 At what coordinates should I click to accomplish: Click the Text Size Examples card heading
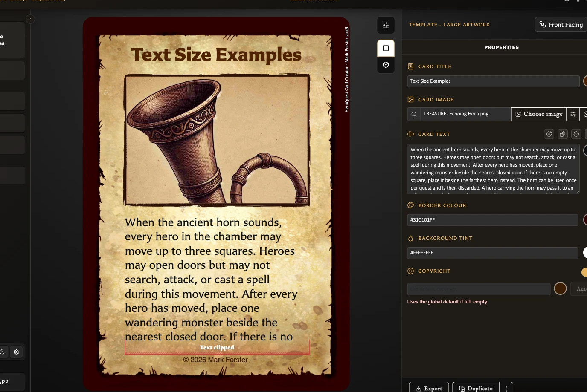[216, 55]
